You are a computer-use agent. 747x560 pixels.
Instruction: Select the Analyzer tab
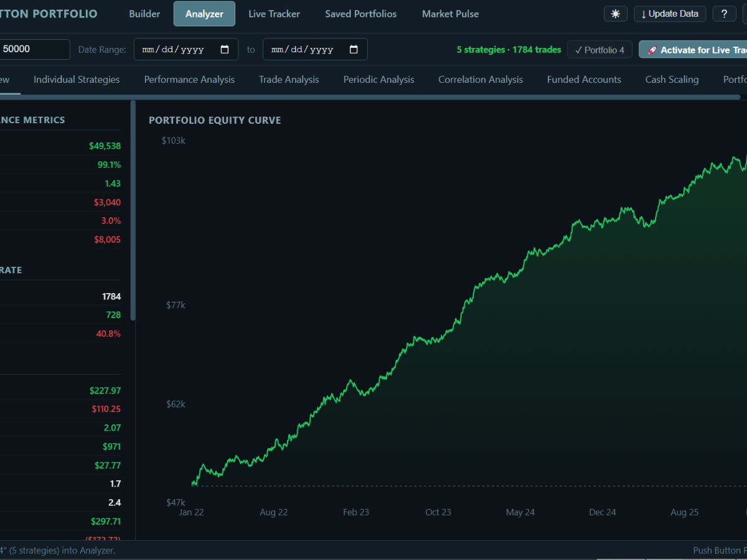(x=204, y=14)
